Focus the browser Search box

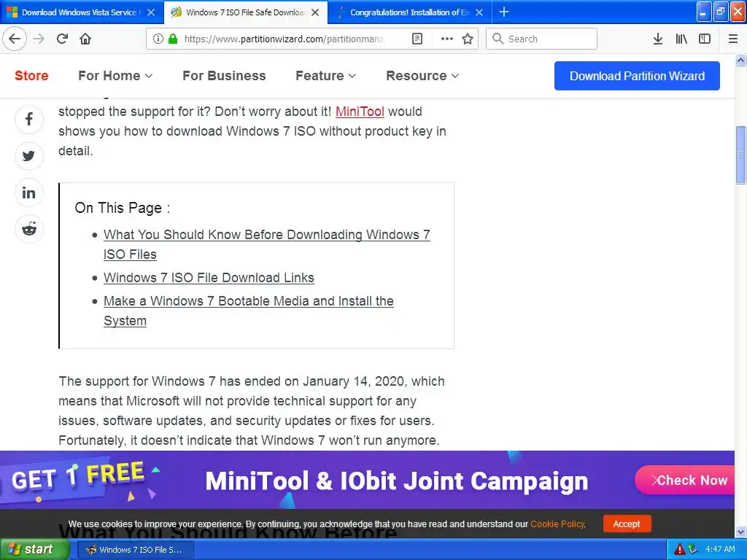[541, 39]
